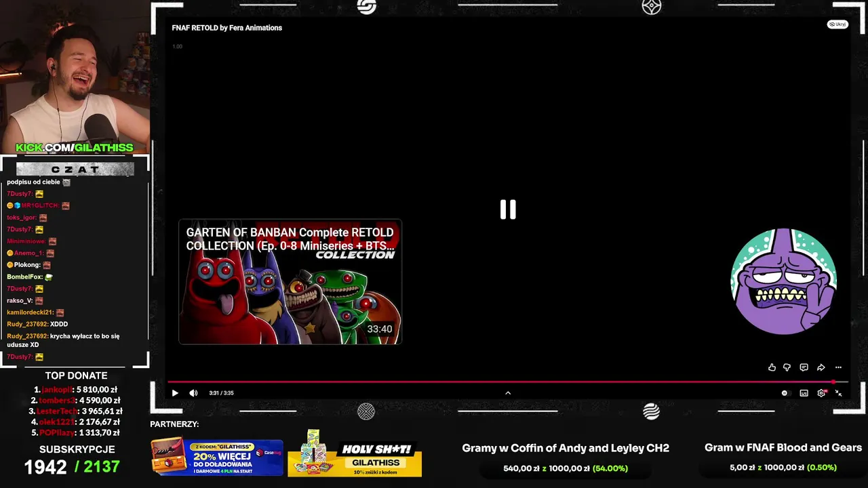Click the PARTNERZY: label

point(174,424)
